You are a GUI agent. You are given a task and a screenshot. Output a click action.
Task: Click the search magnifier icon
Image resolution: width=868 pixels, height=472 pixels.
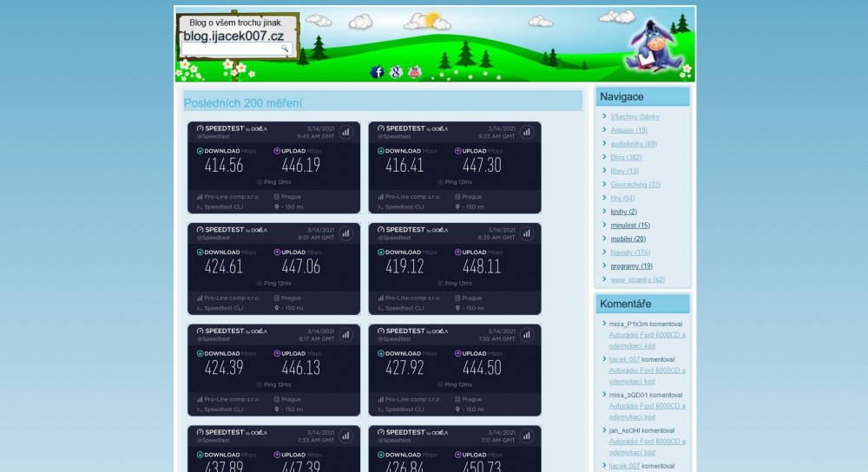pos(284,49)
